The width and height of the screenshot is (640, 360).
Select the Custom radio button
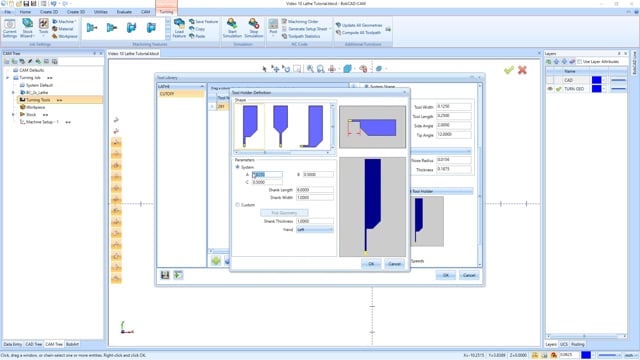pyautogui.click(x=238, y=205)
